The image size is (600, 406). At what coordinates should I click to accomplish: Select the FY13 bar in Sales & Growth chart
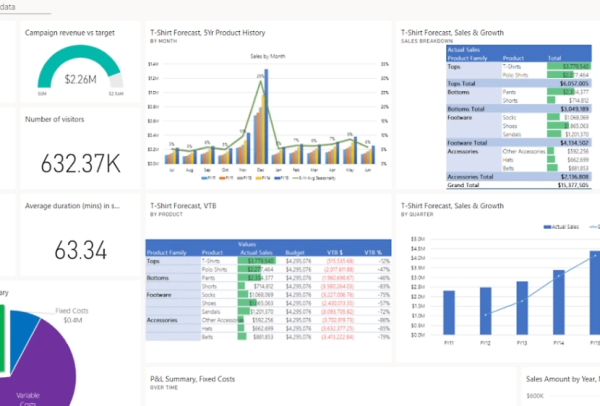522,308
